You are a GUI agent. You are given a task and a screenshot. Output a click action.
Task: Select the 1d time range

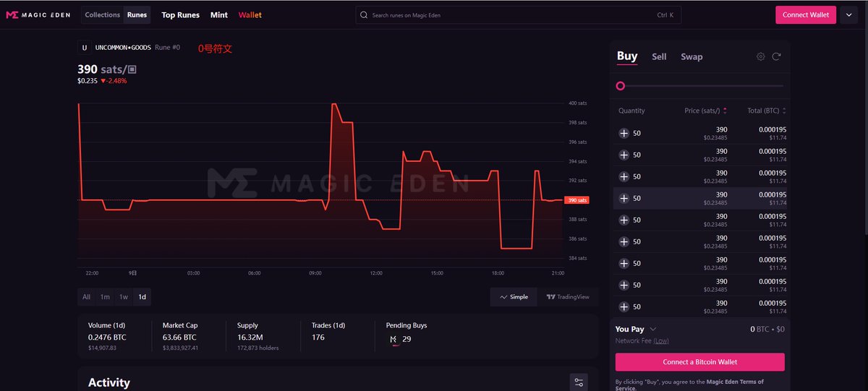(x=142, y=297)
